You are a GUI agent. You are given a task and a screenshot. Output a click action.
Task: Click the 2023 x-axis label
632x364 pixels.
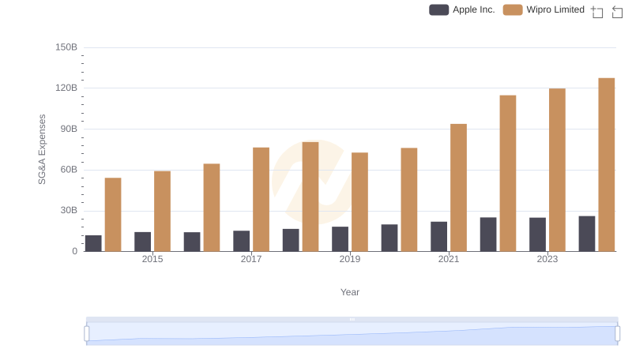tap(547, 259)
